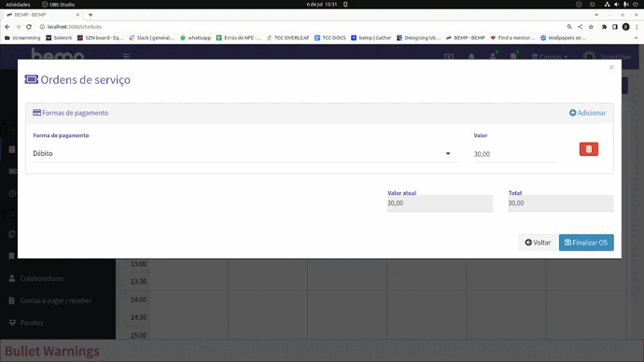Open browser zoom magnifier icon

569,27
